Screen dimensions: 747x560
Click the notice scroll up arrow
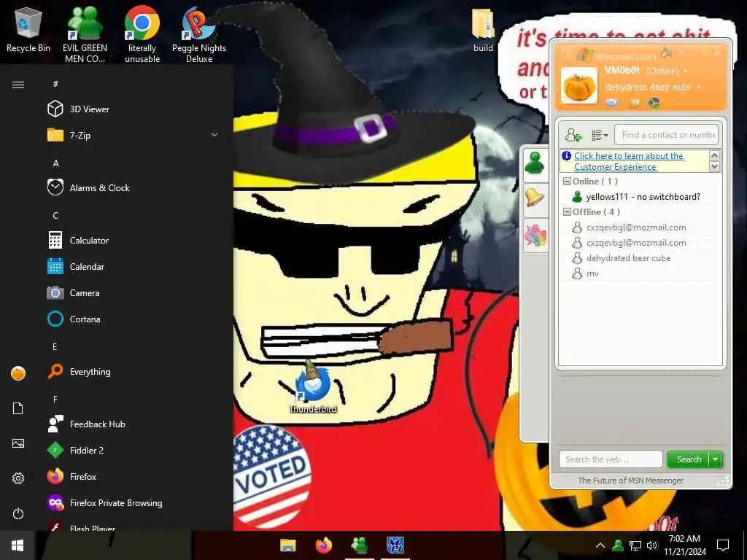[714, 155]
